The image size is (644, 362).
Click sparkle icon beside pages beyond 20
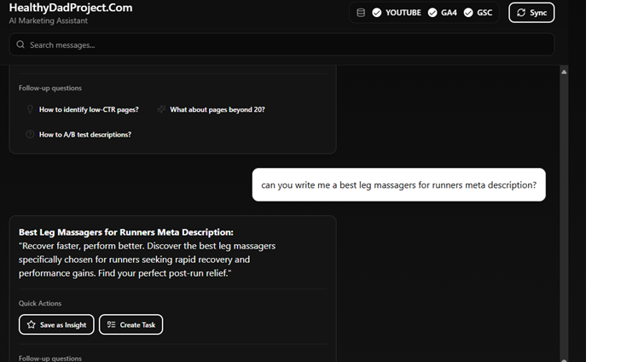pos(161,109)
